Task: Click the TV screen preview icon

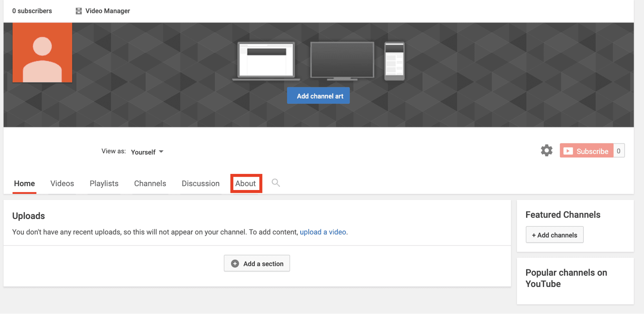Action: coord(342,61)
